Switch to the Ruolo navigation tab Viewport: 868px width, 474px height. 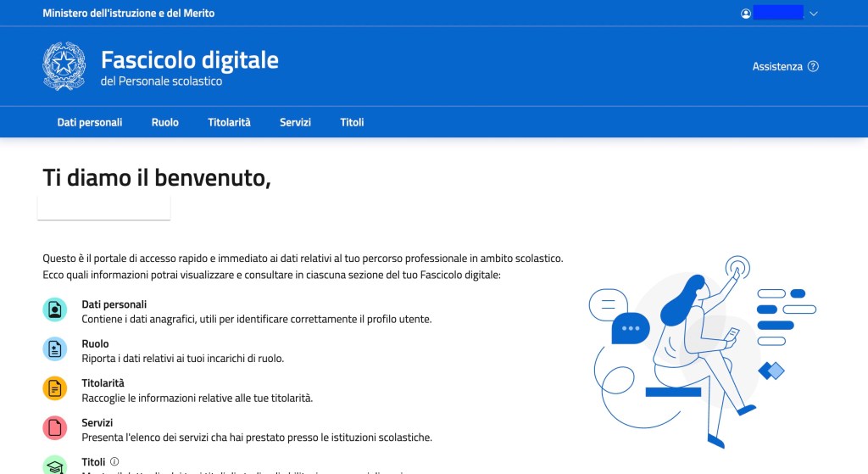(x=164, y=122)
